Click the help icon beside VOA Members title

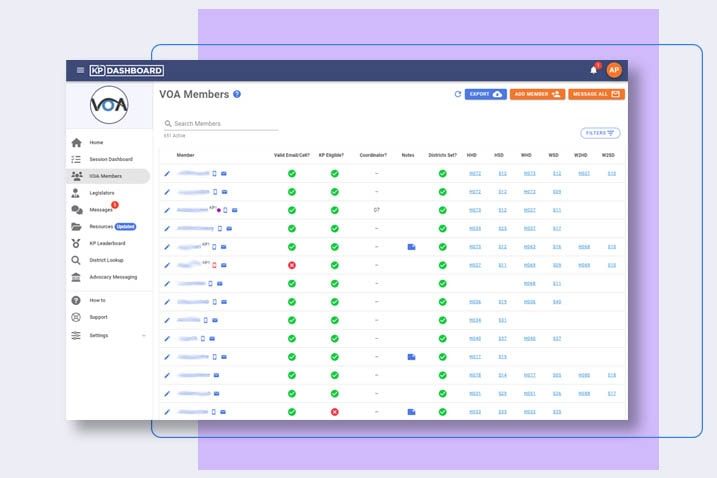[x=237, y=94]
